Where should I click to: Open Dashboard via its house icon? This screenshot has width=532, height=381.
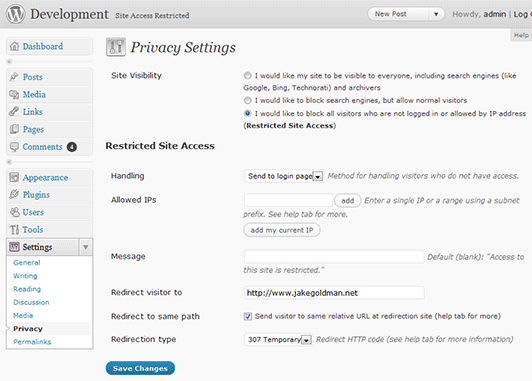[14, 46]
